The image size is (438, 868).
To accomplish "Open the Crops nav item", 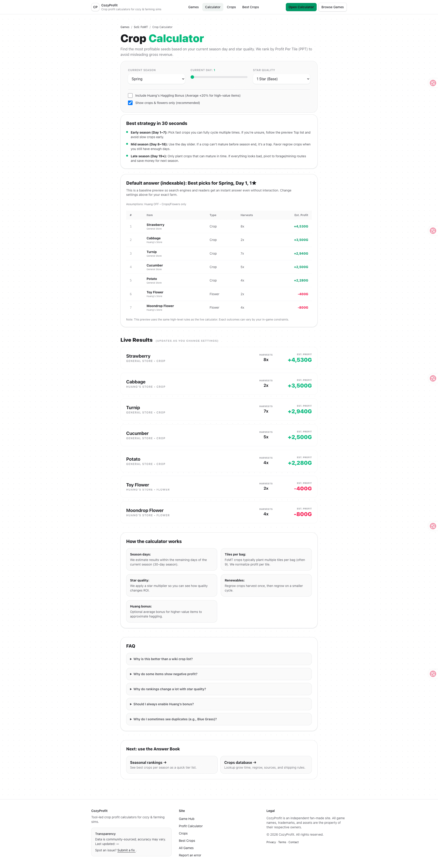I will (231, 7).
